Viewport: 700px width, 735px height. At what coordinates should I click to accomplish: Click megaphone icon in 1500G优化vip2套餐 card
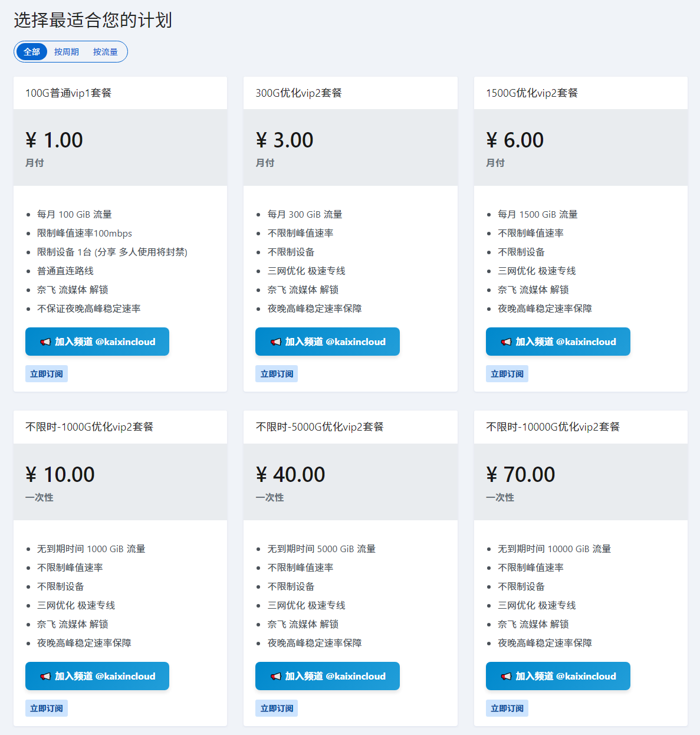tap(506, 342)
